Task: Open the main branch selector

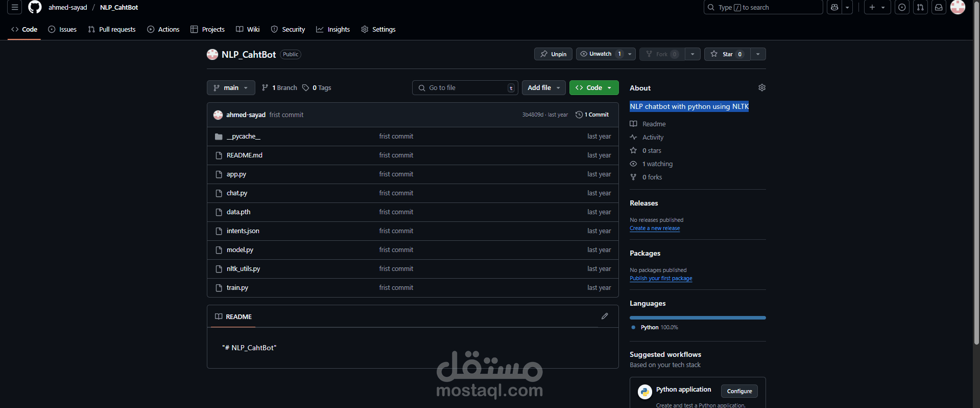Action: 231,88
